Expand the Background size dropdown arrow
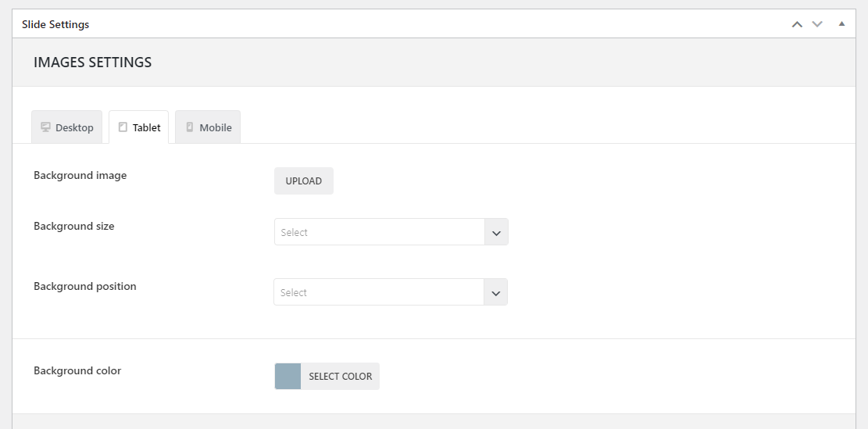Screen dimensions: 868x429 [496, 233]
